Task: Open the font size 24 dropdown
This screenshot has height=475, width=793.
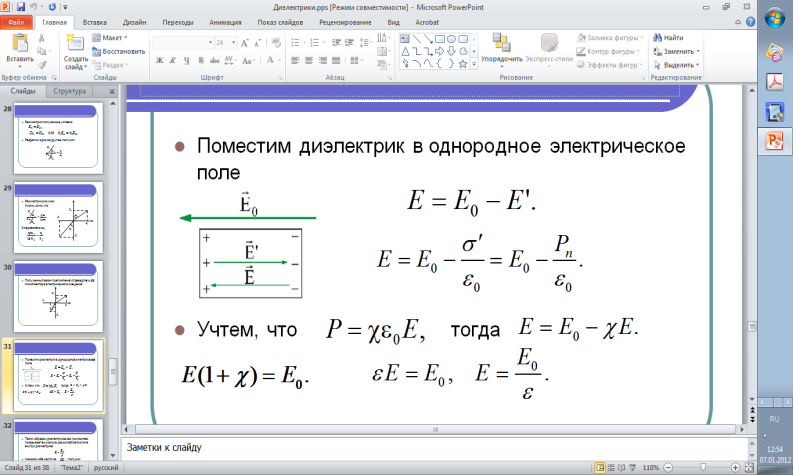Action: click(233, 43)
